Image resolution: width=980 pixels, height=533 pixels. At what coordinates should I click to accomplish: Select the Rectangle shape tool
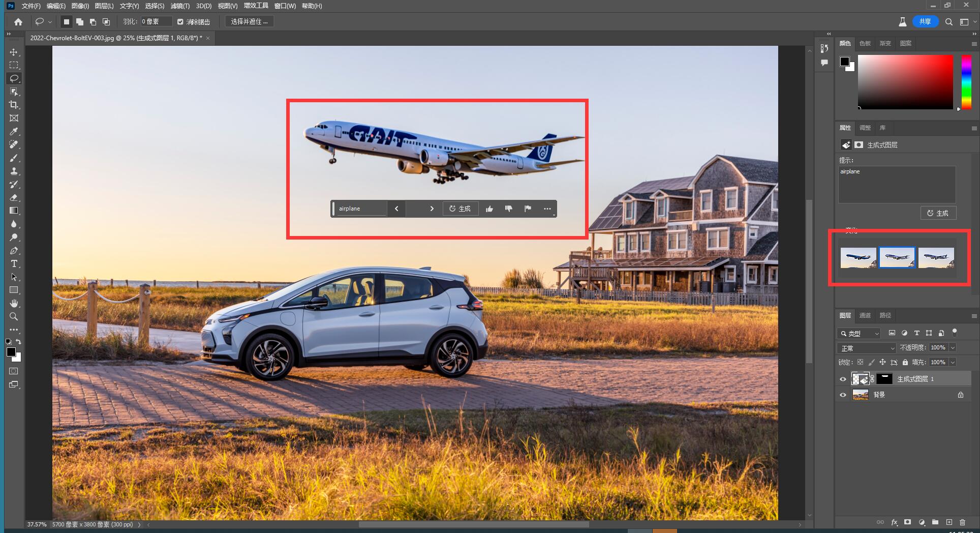[x=14, y=290]
